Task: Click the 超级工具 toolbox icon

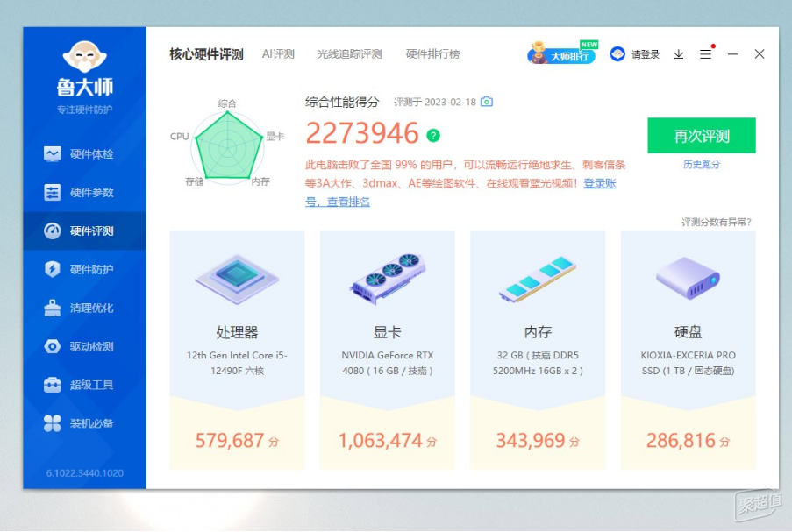Action: (52, 385)
